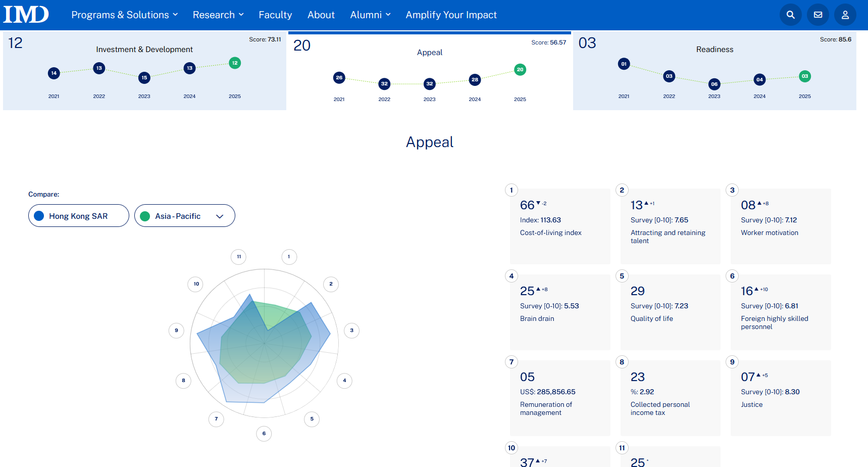The width and height of the screenshot is (868, 467).
Task: Click the Score: 85.6 text
Action: 836,39
